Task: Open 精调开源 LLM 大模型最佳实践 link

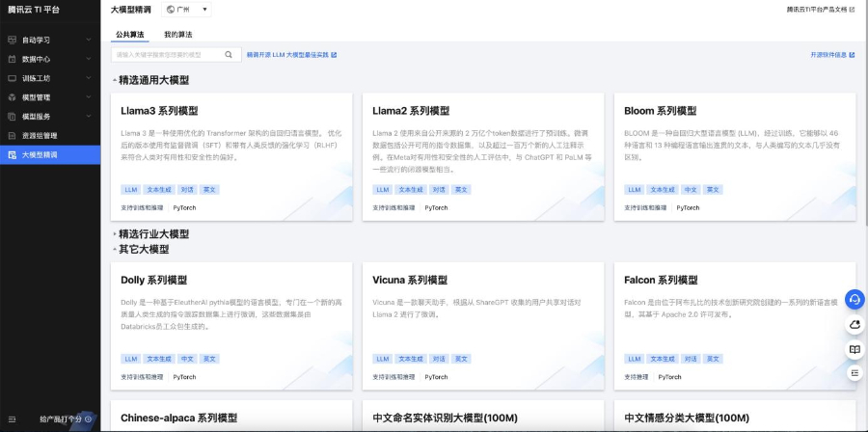Action: 291,55
